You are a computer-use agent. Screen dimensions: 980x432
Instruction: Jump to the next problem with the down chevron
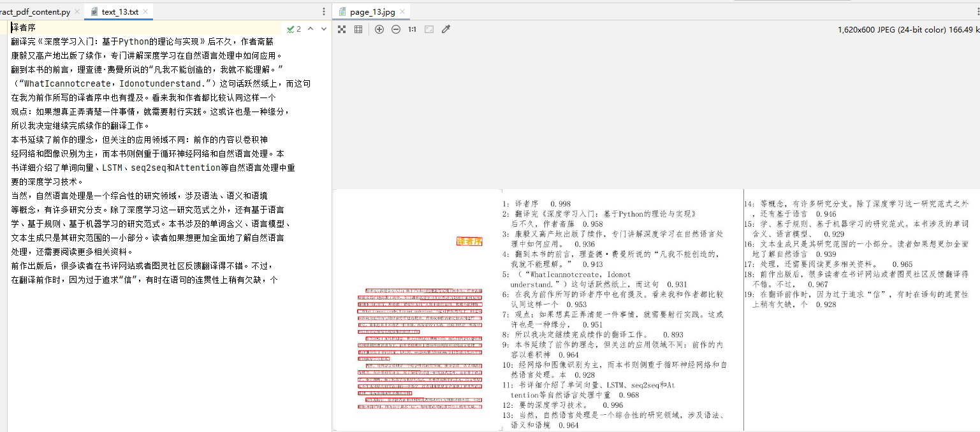tap(323, 29)
